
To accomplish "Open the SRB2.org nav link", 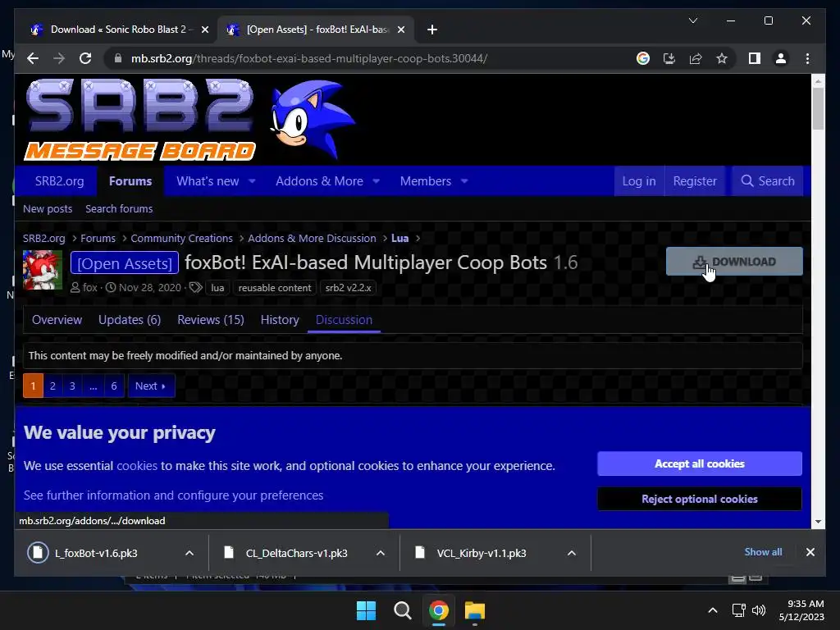I will (x=59, y=181).
